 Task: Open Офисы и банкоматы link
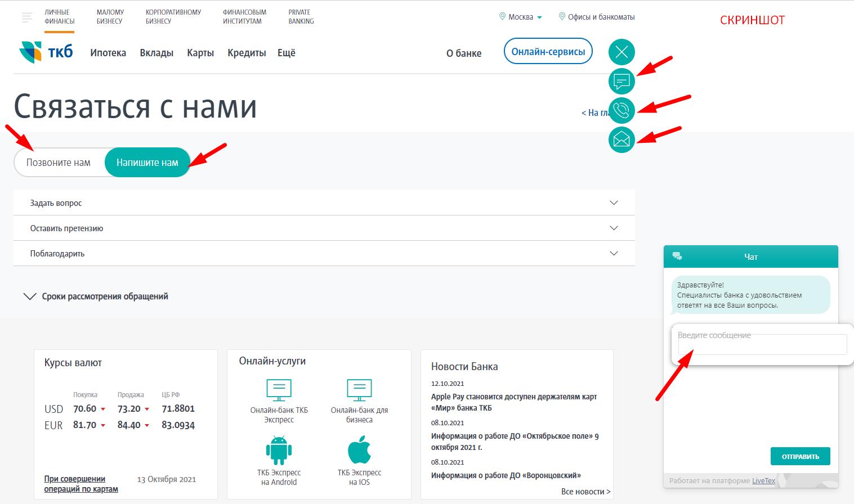click(596, 17)
